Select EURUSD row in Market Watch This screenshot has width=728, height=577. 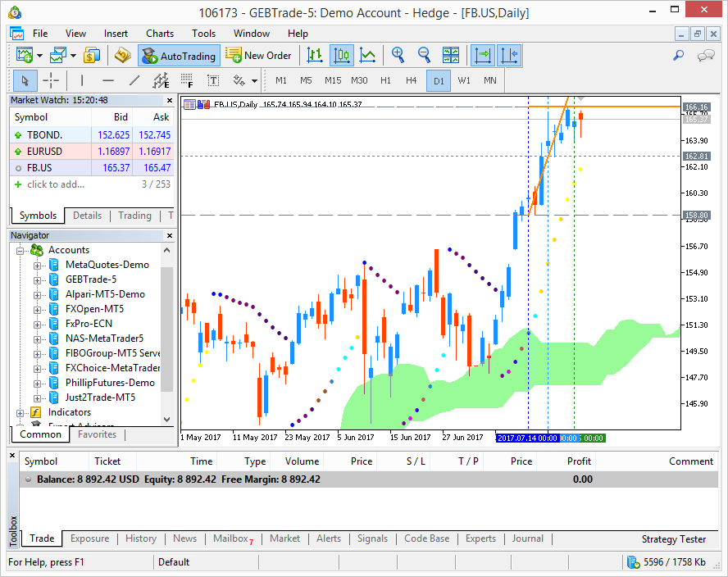(92, 152)
